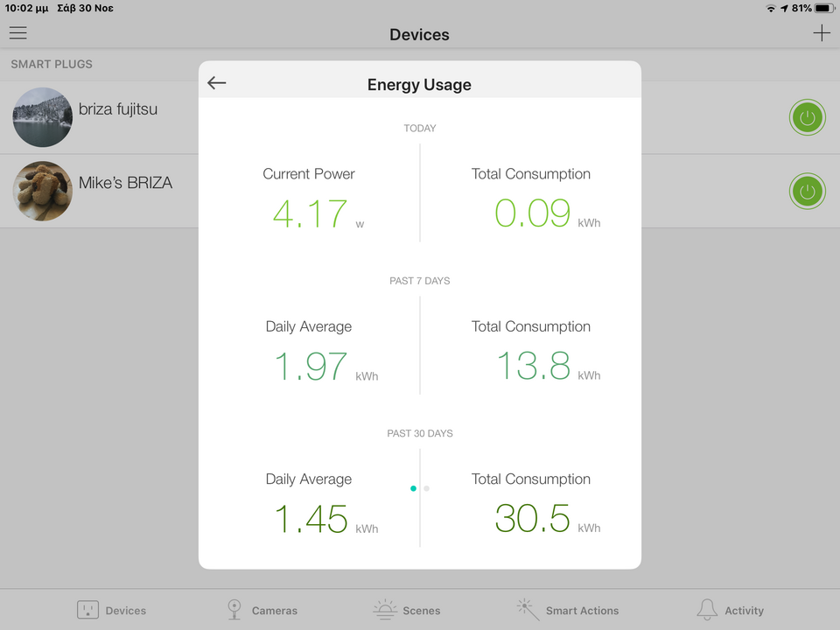Tap the Current Power label
The image size is (840, 630).
coord(309,173)
